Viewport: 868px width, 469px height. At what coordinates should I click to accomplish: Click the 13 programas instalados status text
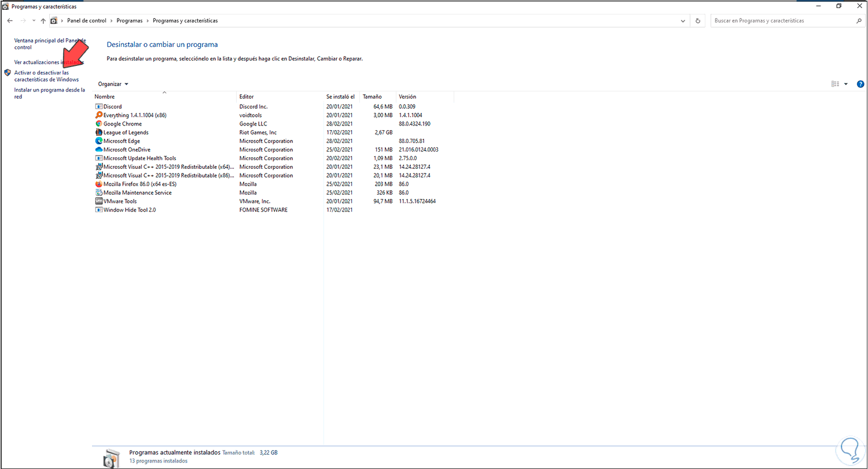pos(159,461)
